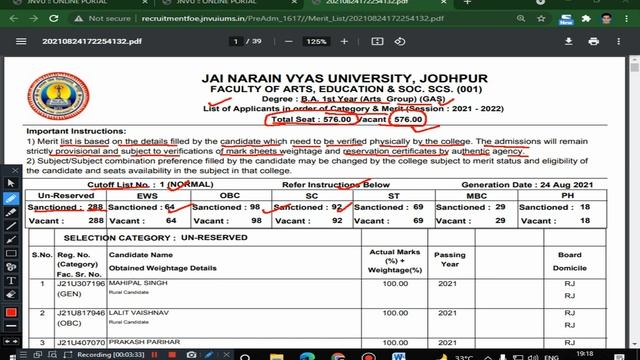Click the fit to page icon
This screenshot has height=360, width=640.
click(x=377, y=42)
